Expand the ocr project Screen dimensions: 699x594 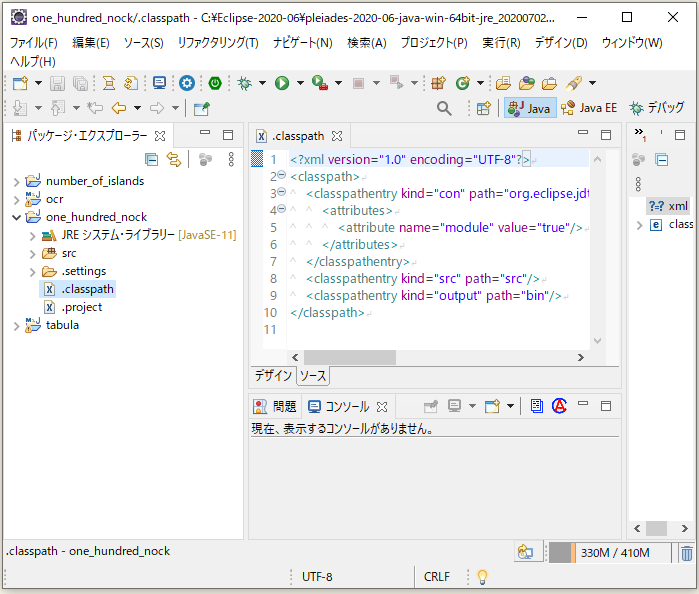click(16, 200)
